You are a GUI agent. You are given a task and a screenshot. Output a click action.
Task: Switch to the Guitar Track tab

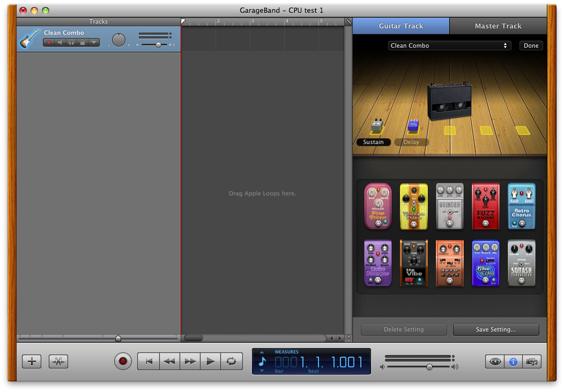click(400, 26)
